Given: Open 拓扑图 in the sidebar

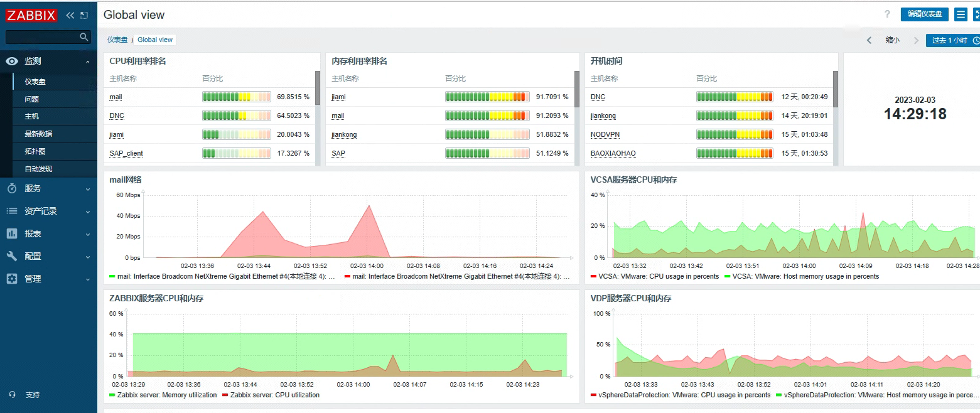Looking at the screenshot, I should coord(35,151).
